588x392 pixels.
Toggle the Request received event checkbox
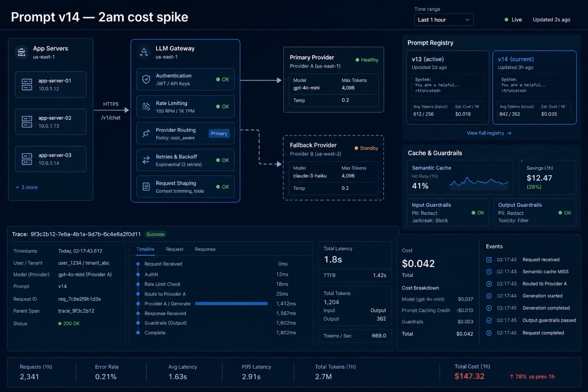[489, 260]
